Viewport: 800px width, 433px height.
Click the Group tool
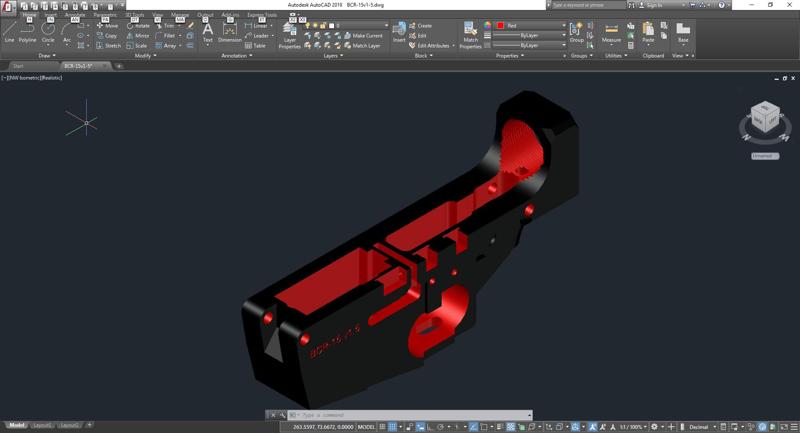(x=577, y=33)
